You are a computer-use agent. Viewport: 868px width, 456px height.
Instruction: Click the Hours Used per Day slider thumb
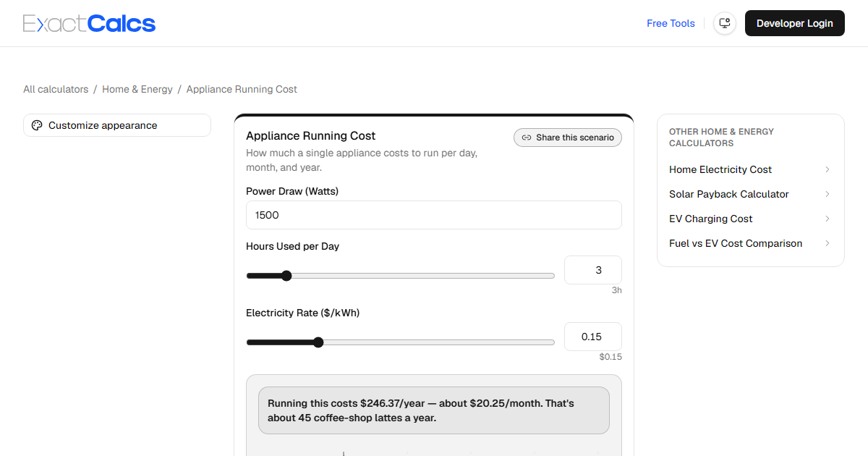point(286,276)
